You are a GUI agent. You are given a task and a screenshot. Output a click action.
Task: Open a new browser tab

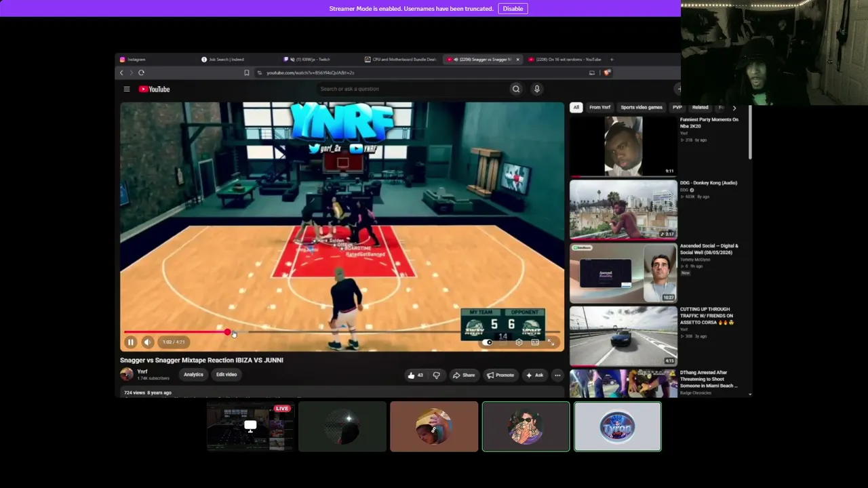coord(611,60)
